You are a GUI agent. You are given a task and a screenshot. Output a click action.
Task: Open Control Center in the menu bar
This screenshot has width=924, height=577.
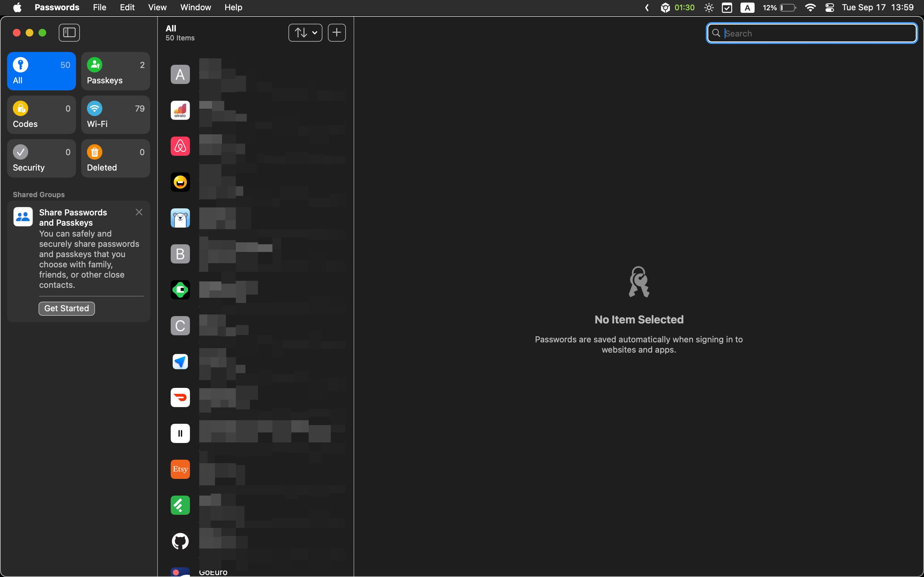tap(829, 7)
